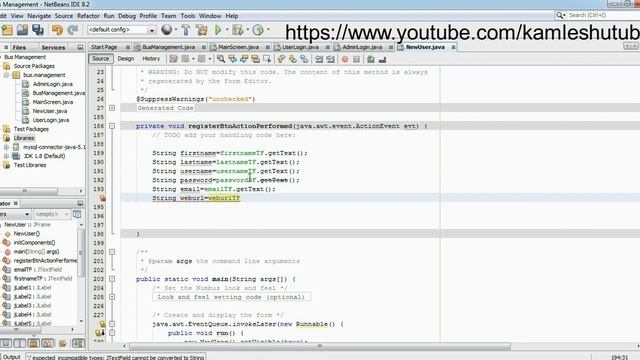Open the Debug menu
Viewport: 640px width, 360px height.
point(127,16)
